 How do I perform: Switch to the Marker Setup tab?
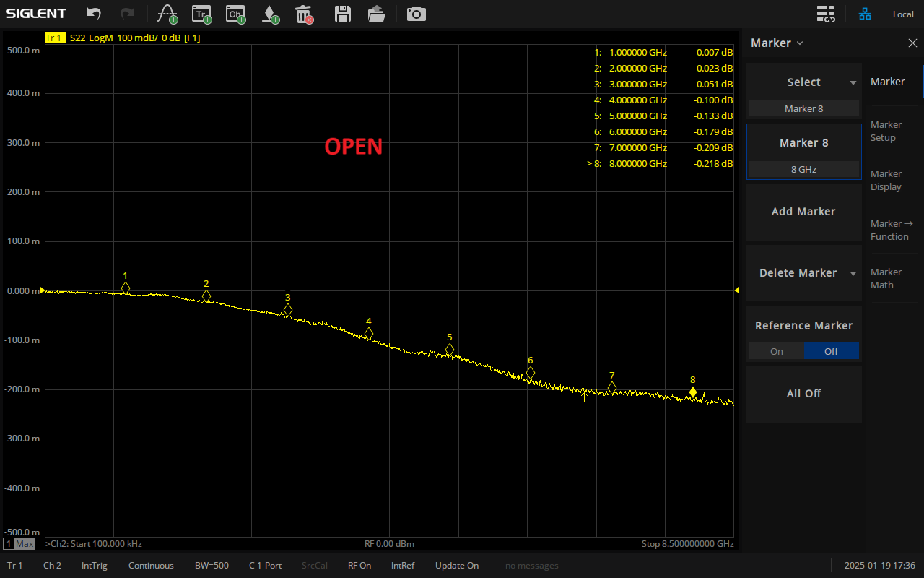click(x=886, y=131)
